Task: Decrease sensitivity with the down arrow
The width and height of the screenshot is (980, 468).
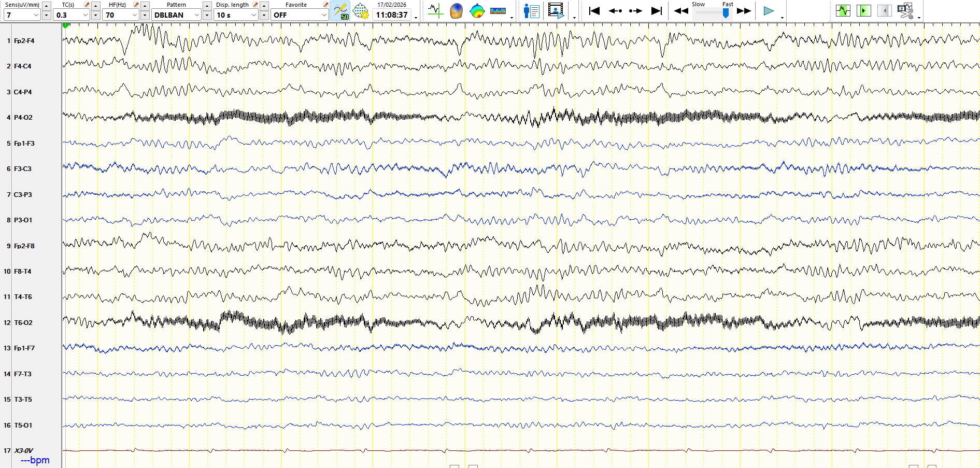Action: [x=47, y=16]
